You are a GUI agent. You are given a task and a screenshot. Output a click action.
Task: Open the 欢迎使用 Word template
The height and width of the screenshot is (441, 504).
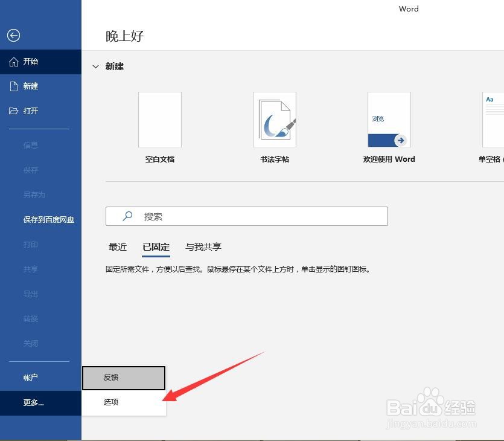click(x=389, y=120)
